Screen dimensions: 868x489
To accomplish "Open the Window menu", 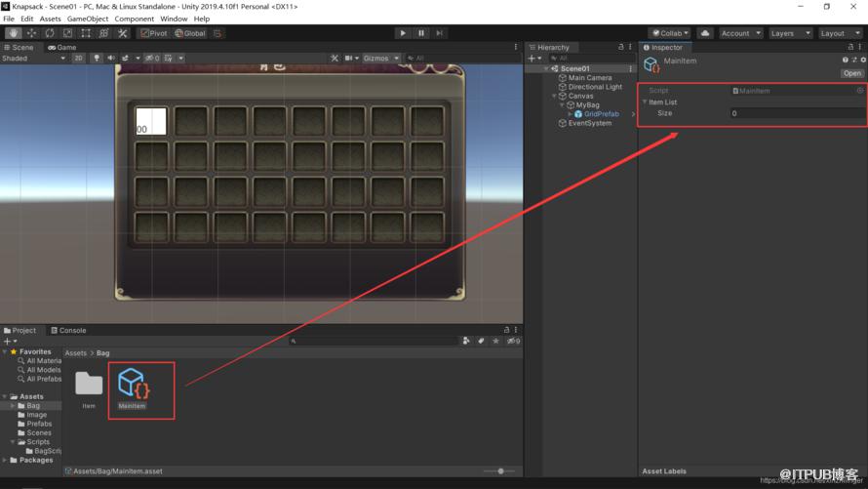I will coord(174,19).
